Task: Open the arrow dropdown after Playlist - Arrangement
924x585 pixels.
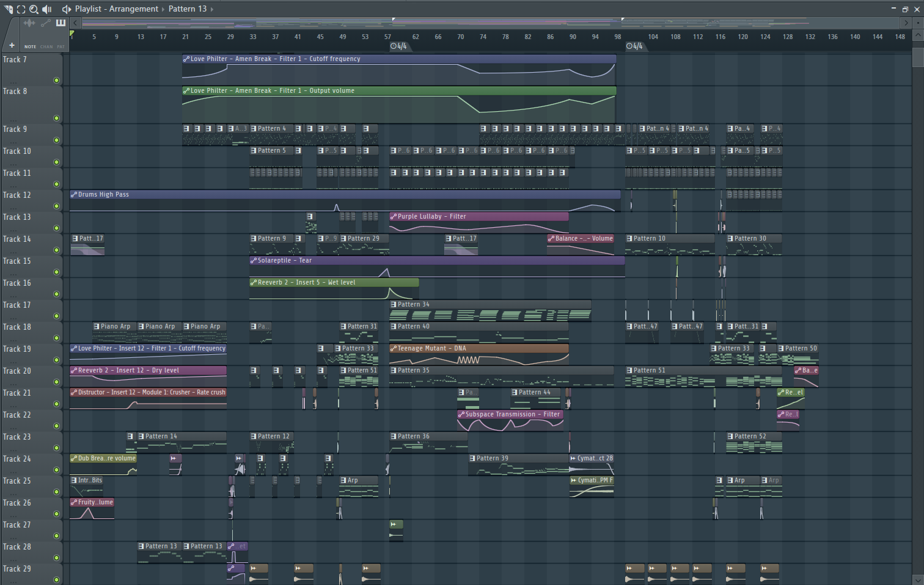Action: pos(163,9)
